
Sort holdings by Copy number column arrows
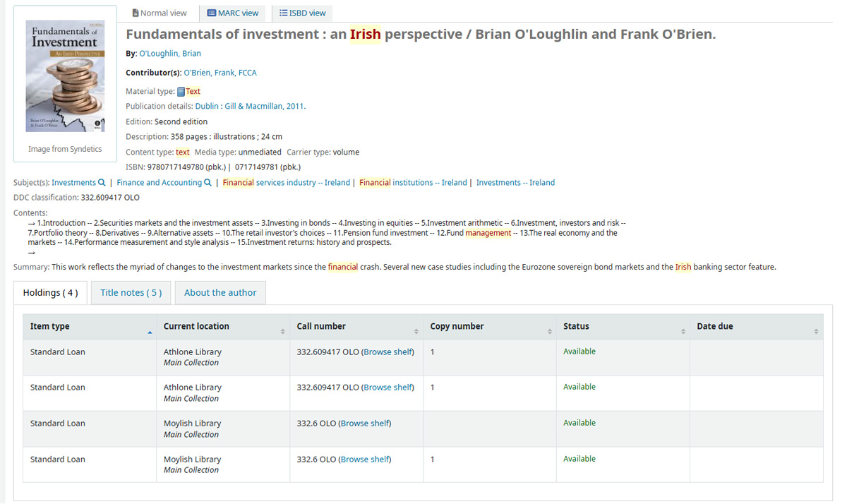550,332
